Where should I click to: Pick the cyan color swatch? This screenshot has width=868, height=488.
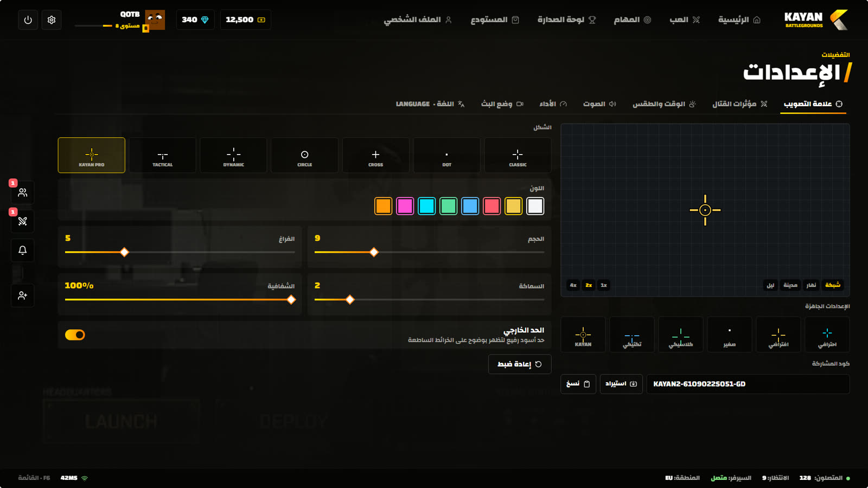coord(427,206)
